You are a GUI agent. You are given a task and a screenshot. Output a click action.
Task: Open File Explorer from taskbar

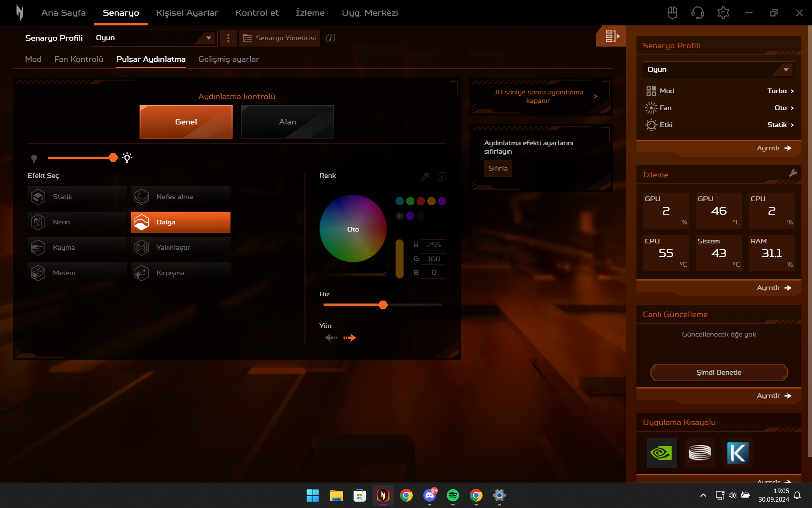337,495
